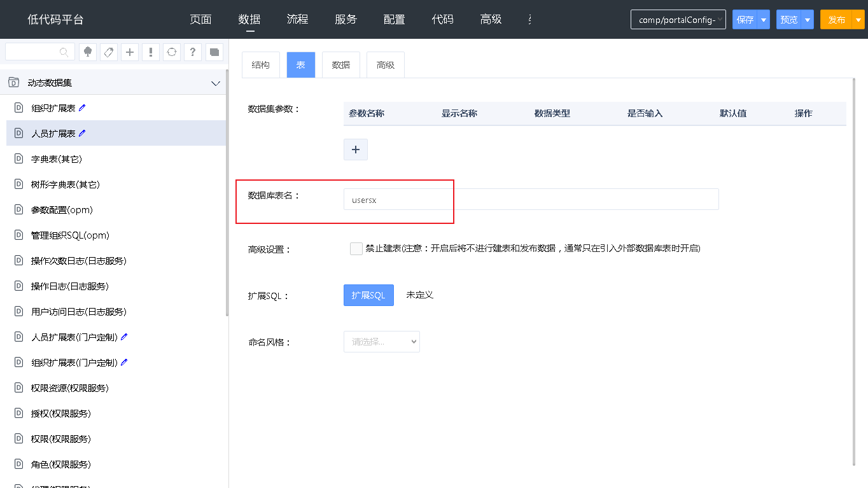
Task: Collapse the 动态数据集 group chevron
Action: point(215,83)
